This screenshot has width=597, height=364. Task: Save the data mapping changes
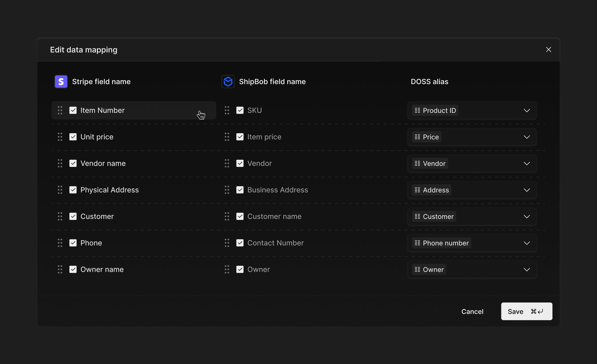(x=526, y=311)
